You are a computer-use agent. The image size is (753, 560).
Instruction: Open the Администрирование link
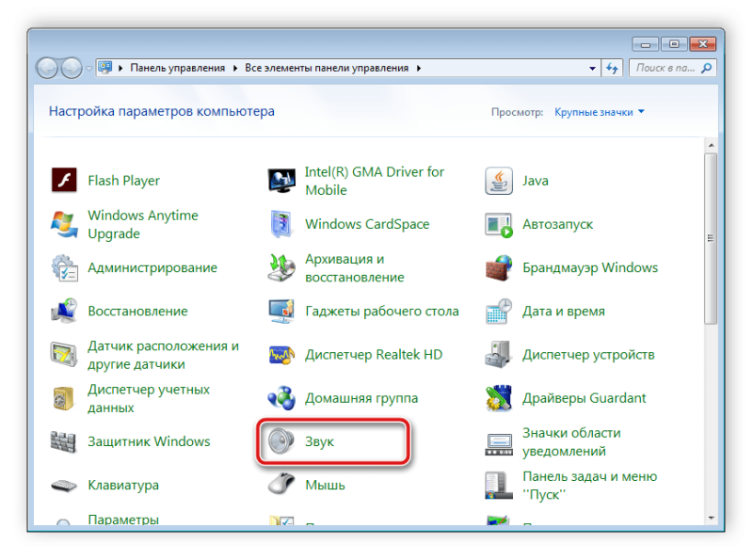(152, 268)
